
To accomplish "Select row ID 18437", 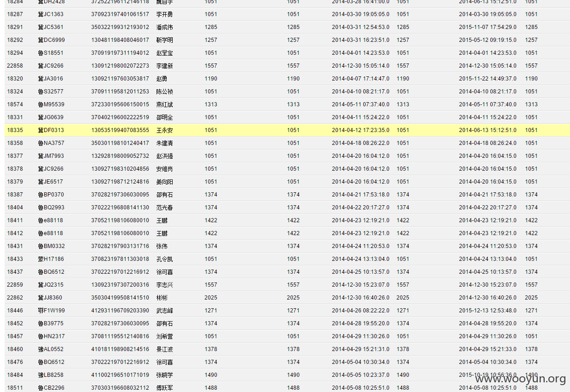I will coord(15,272).
